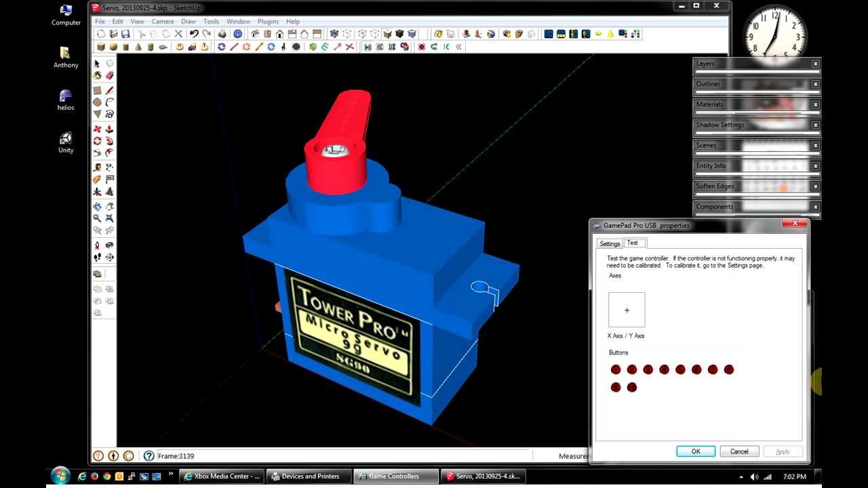The width and height of the screenshot is (868, 488).
Task: Pick the Arc tool
Action: click(109, 102)
